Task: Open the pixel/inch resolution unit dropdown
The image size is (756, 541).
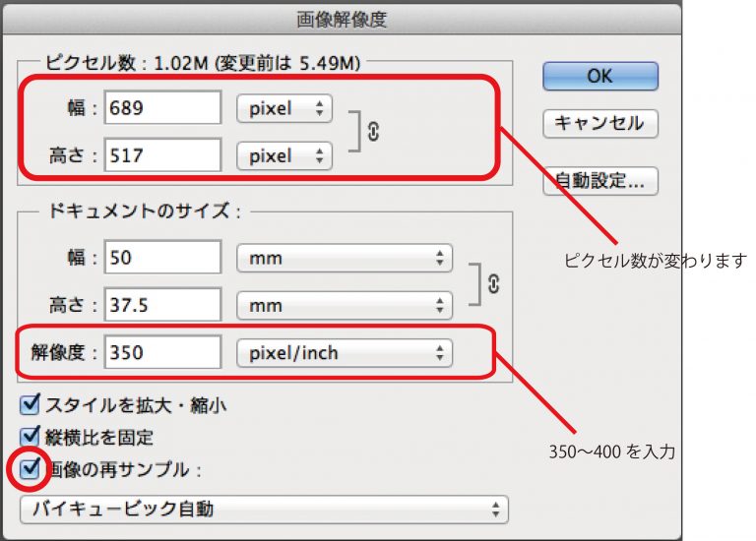Action: tap(344, 352)
